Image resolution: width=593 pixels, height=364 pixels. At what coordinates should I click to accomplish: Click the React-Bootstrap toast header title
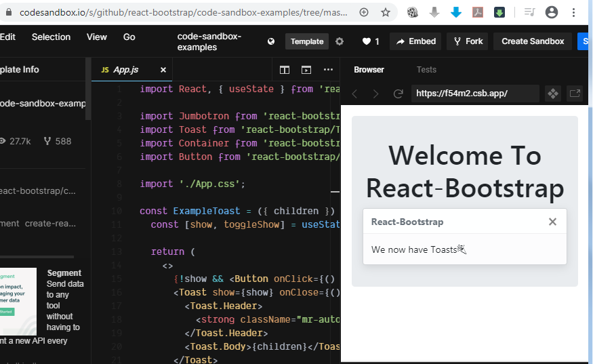click(x=407, y=222)
